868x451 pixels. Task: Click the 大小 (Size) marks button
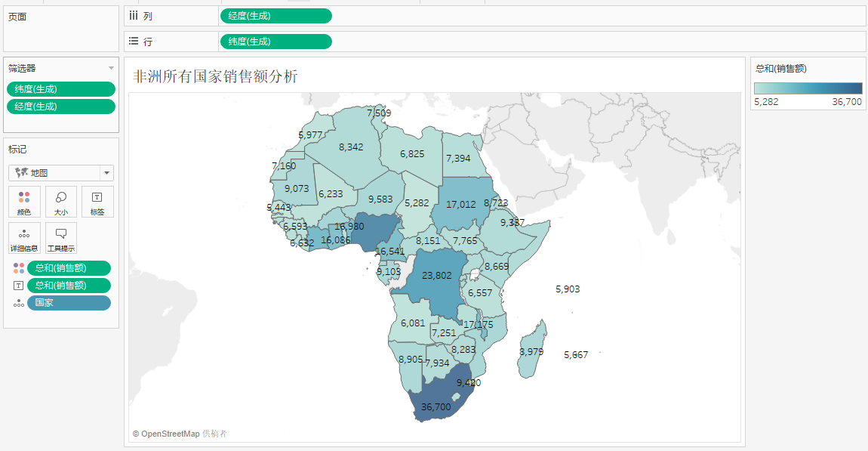point(61,202)
